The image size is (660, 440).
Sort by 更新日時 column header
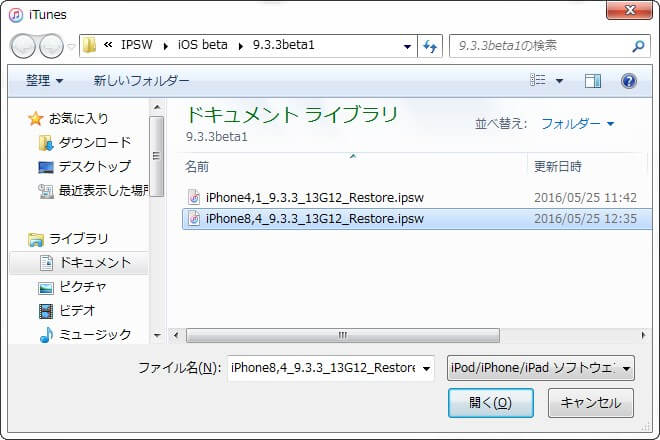point(558,167)
